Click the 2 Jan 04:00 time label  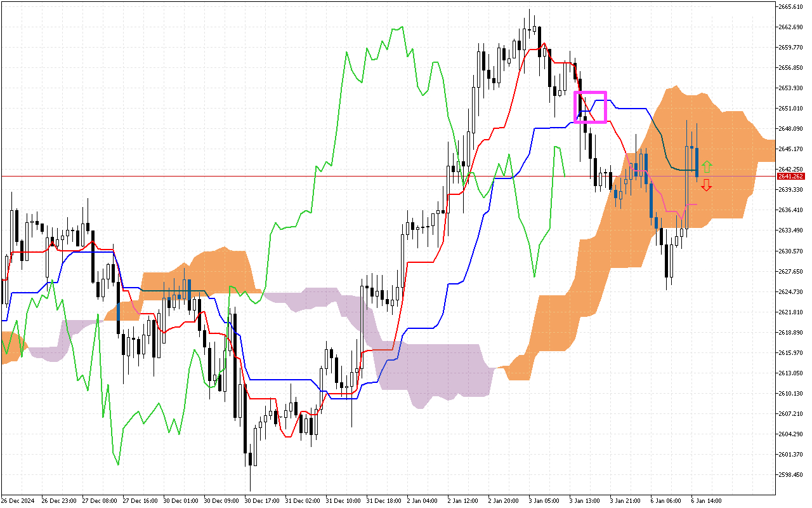[x=422, y=501]
